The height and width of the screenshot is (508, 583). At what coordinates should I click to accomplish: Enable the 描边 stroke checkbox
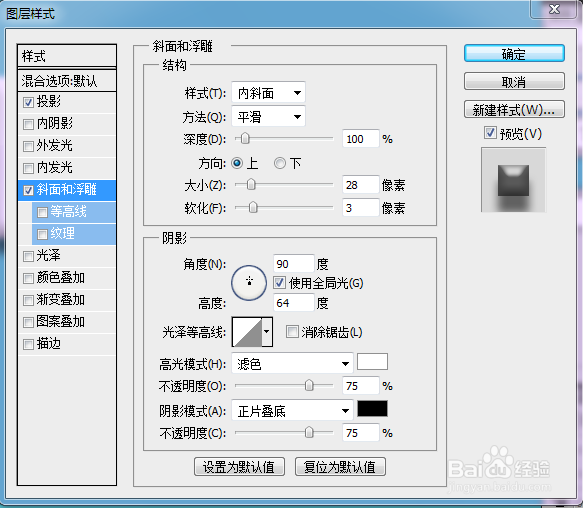click(x=28, y=344)
